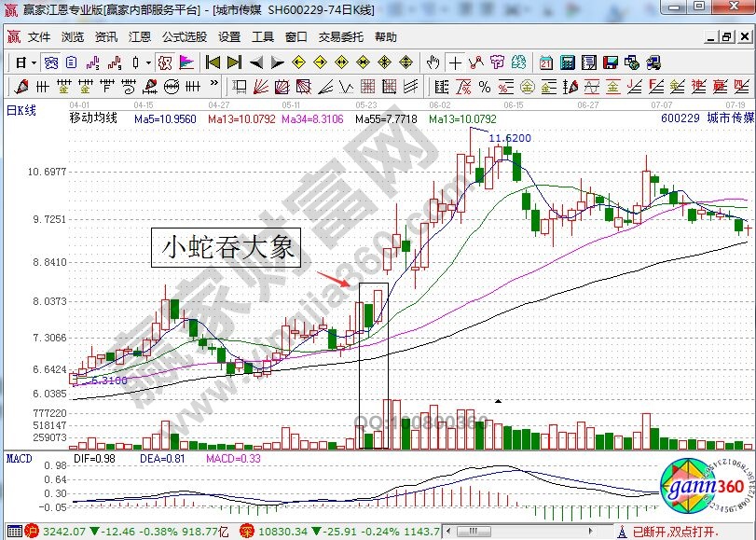The image size is (756, 540).
Task: Click the save floppy disk icon
Action: click(x=611, y=62)
